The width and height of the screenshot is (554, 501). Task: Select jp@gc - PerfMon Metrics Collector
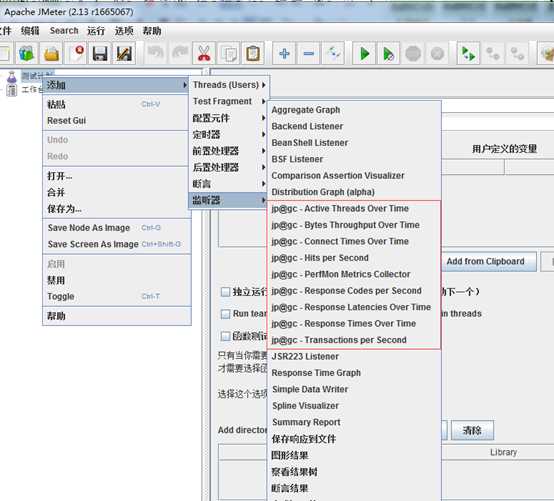pyautogui.click(x=354, y=274)
